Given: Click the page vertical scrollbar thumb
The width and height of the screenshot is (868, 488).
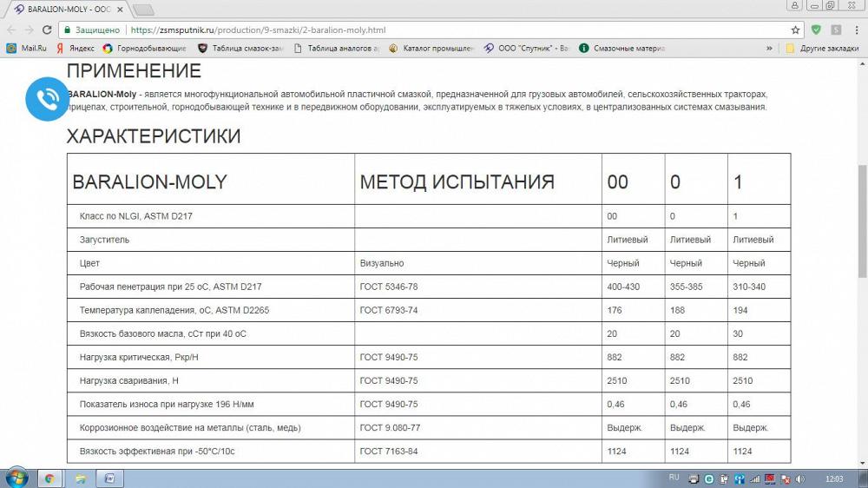Looking at the screenshot, I should click(x=863, y=221).
